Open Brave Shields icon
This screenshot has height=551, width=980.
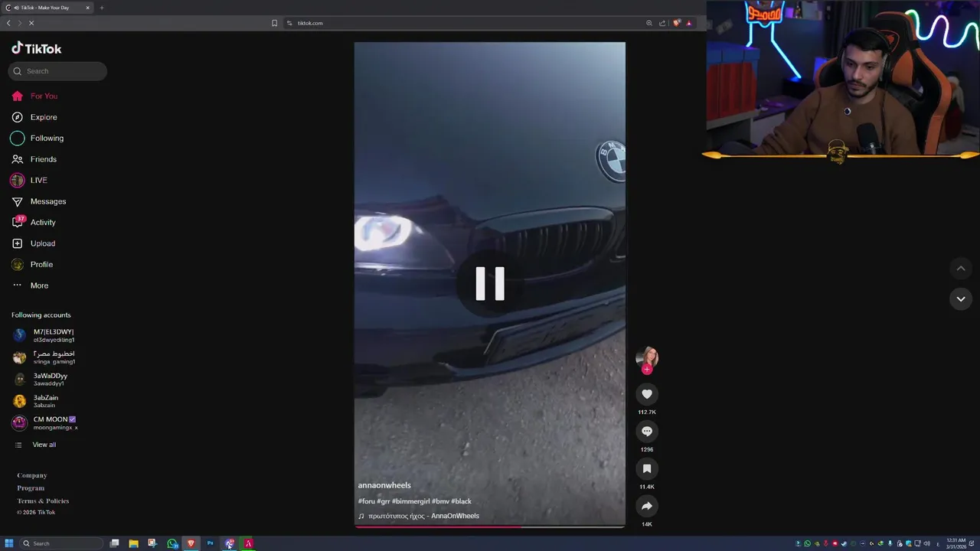point(676,23)
